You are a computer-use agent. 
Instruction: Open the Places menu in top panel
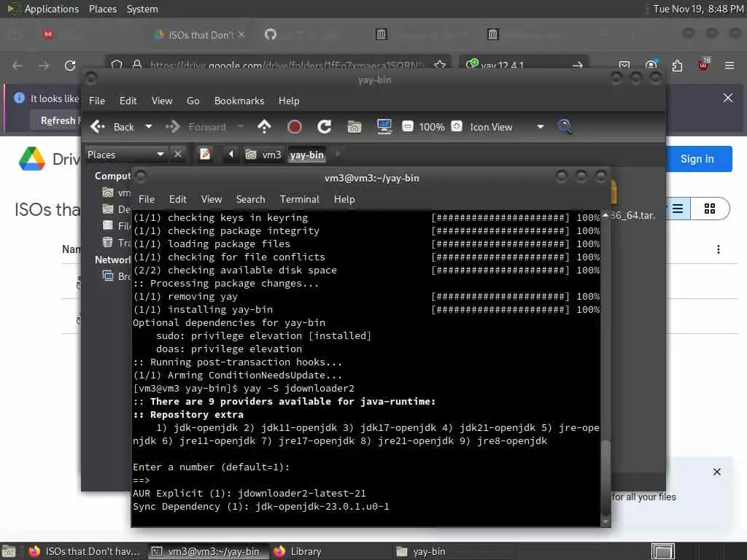coord(103,9)
